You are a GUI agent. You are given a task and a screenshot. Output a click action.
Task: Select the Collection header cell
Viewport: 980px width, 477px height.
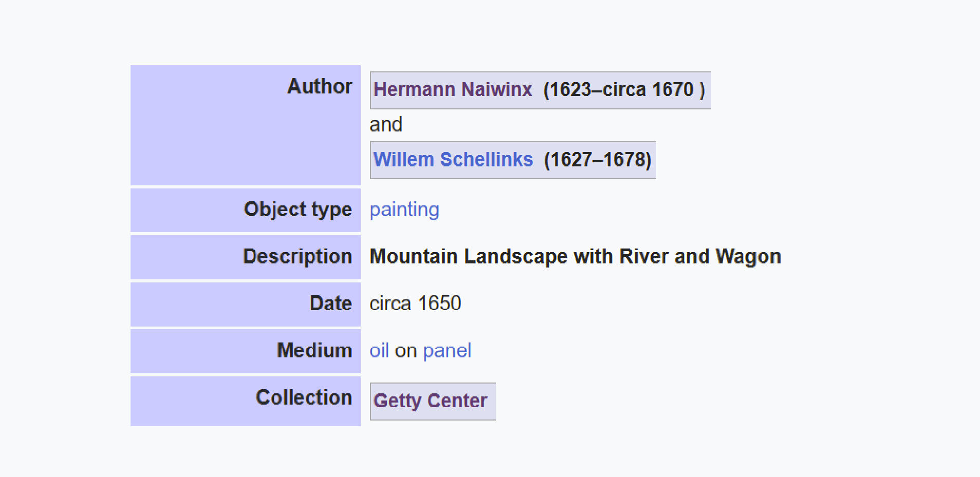pyautogui.click(x=246, y=401)
